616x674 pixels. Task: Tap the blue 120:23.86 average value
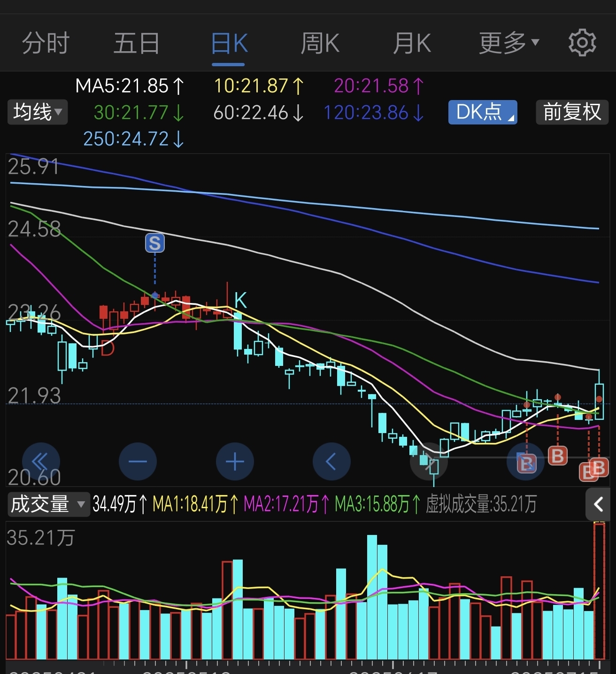tap(374, 113)
